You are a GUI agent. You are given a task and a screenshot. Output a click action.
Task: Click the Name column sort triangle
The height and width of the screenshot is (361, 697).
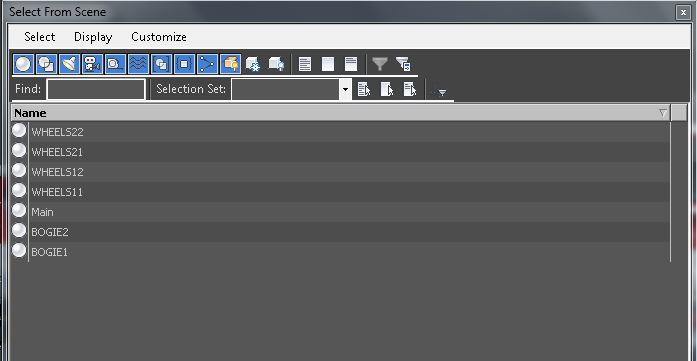pyautogui.click(x=663, y=113)
